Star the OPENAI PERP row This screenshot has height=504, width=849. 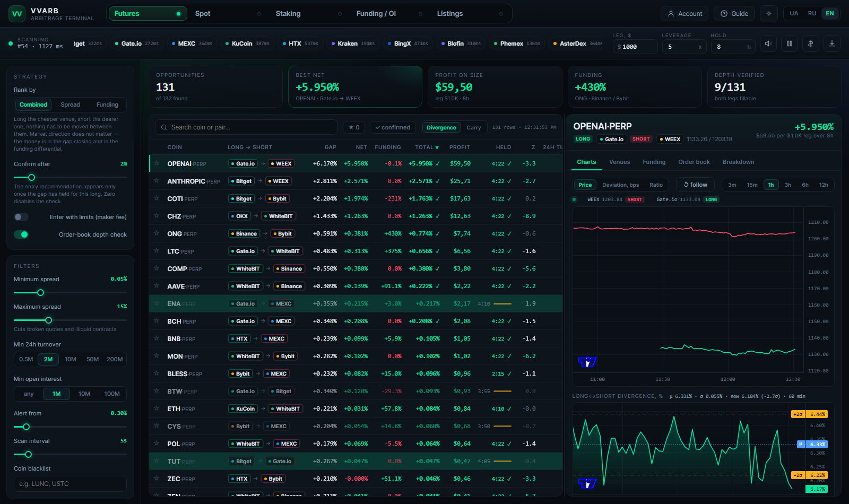pyautogui.click(x=157, y=163)
